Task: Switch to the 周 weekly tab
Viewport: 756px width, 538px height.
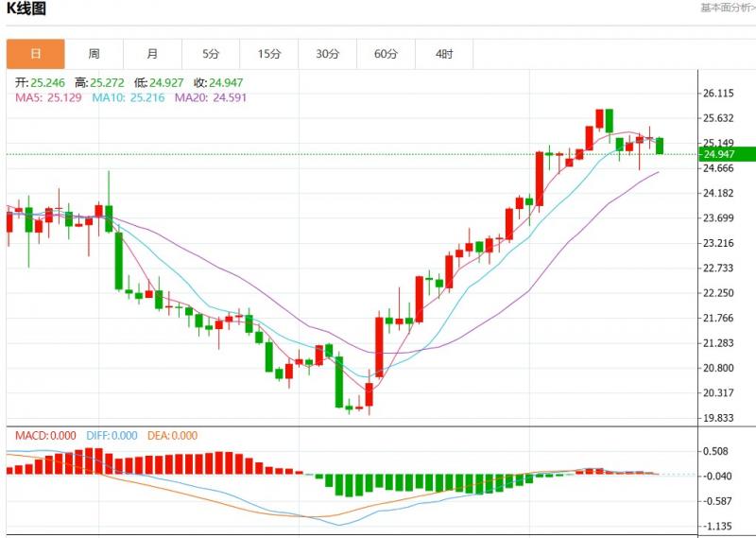Action: 94,54
